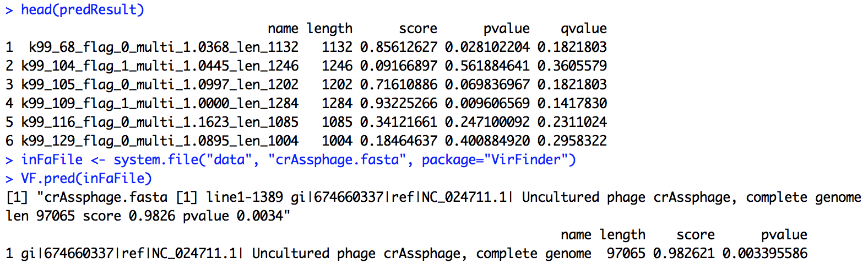Click the pvalue 0.003395586 in last row
Image resolution: width=868 pixels, height=268 pixels.
[x=765, y=253]
